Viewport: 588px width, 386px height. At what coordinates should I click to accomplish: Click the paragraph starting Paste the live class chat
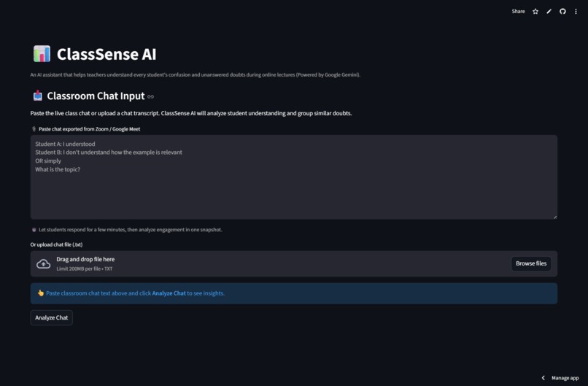click(x=191, y=113)
